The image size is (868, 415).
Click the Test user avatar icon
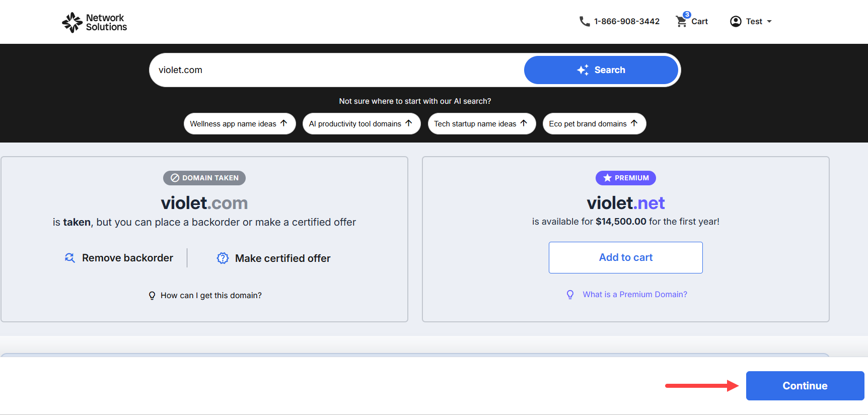click(736, 21)
